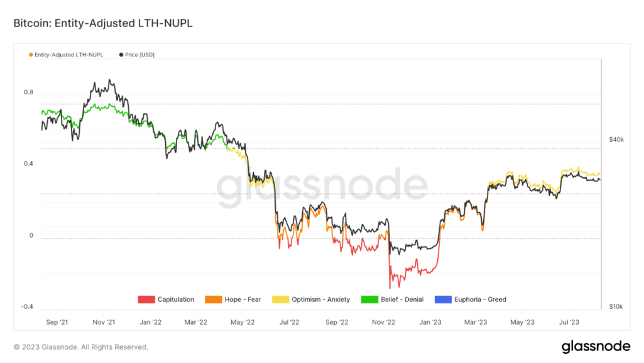Pick the blue Euphoria - Greed swatch
The width and height of the screenshot is (644, 363).
(442, 299)
